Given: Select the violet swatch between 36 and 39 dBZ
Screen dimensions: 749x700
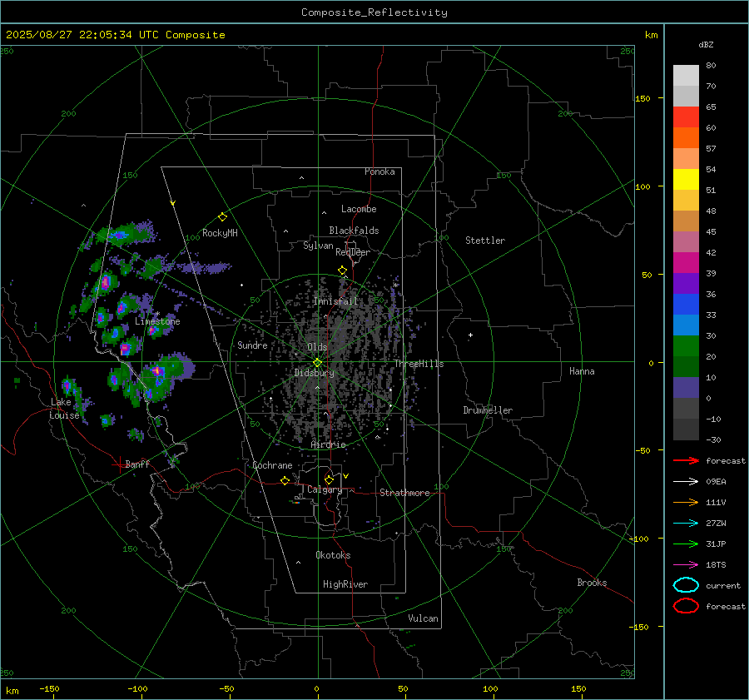Looking at the screenshot, I should (x=686, y=284).
